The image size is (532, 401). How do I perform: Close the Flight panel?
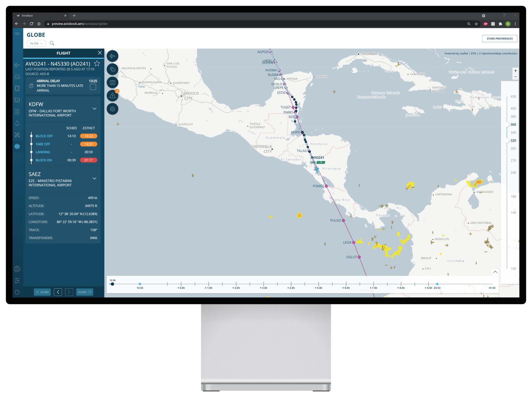point(100,53)
